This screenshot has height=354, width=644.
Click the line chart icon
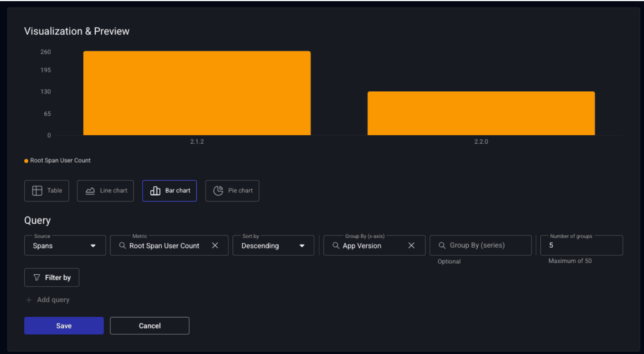[90, 191]
